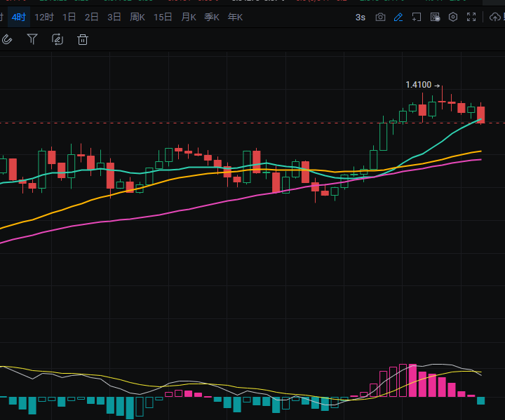
Task: Click the camera screenshot icon
Action: [380, 17]
